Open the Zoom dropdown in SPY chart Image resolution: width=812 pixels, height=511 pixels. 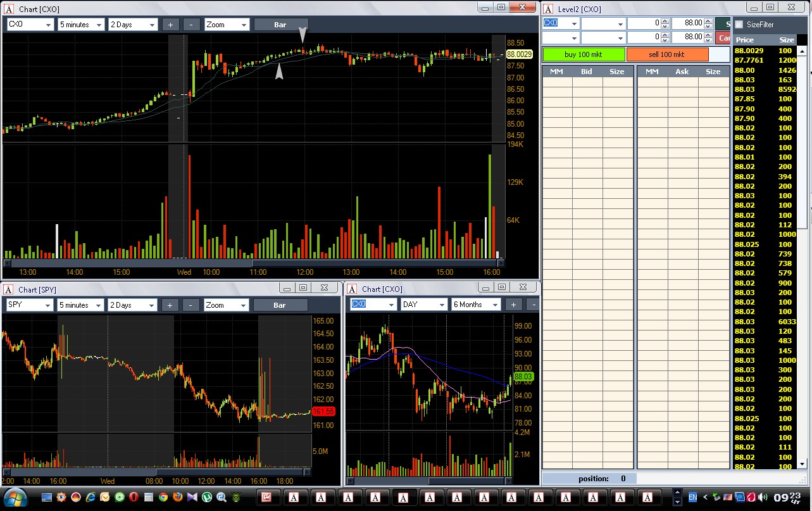227,305
